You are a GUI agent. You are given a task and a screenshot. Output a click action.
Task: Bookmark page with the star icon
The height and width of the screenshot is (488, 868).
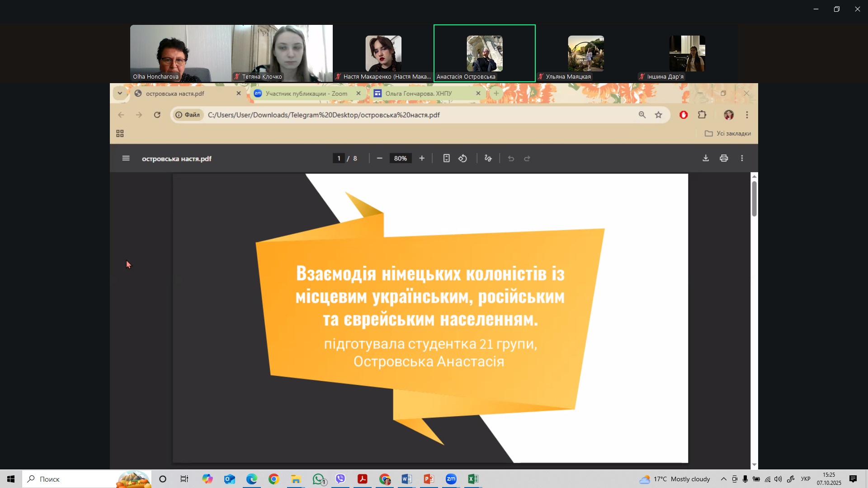pyautogui.click(x=659, y=115)
